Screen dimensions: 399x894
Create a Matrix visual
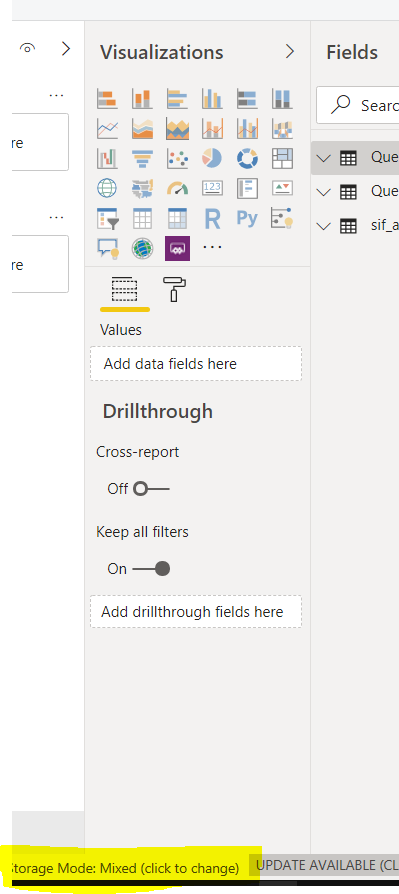pos(177,218)
